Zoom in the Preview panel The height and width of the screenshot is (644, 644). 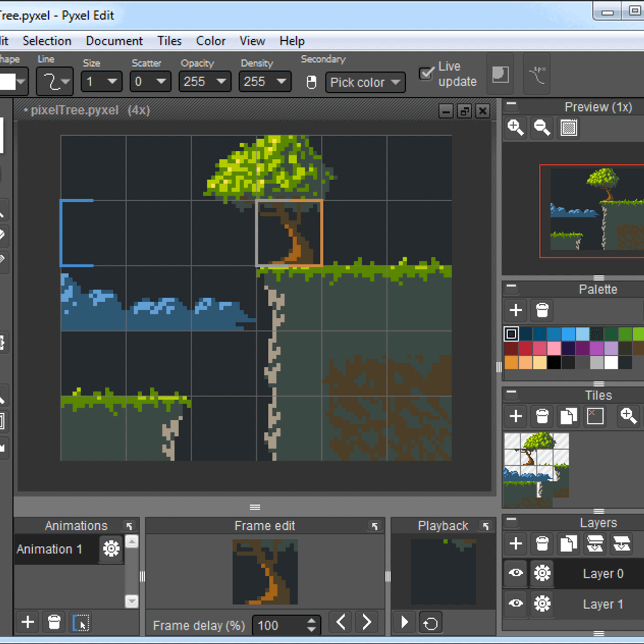(516, 128)
